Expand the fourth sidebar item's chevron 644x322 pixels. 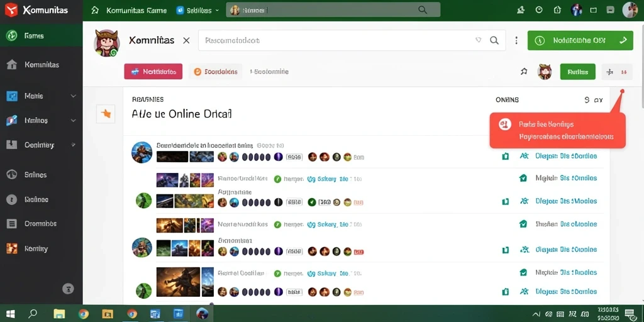click(x=74, y=120)
